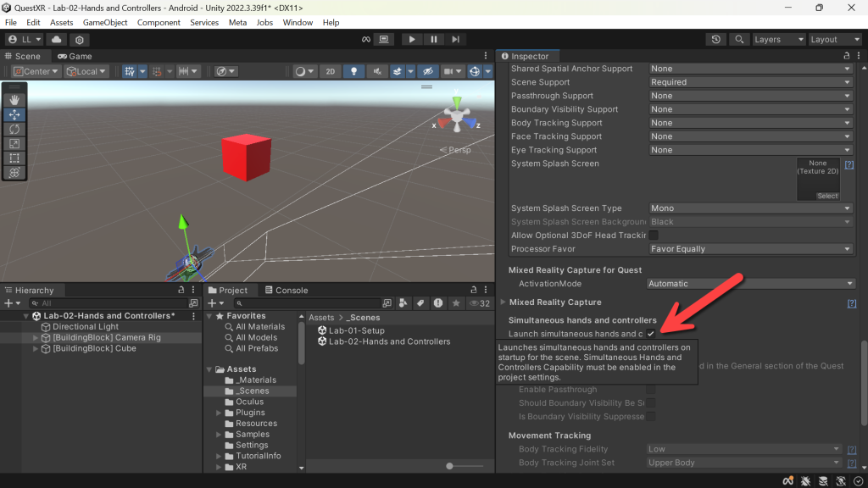Select the Scale tool
This screenshot has height=488, width=868.
pyautogui.click(x=14, y=144)
